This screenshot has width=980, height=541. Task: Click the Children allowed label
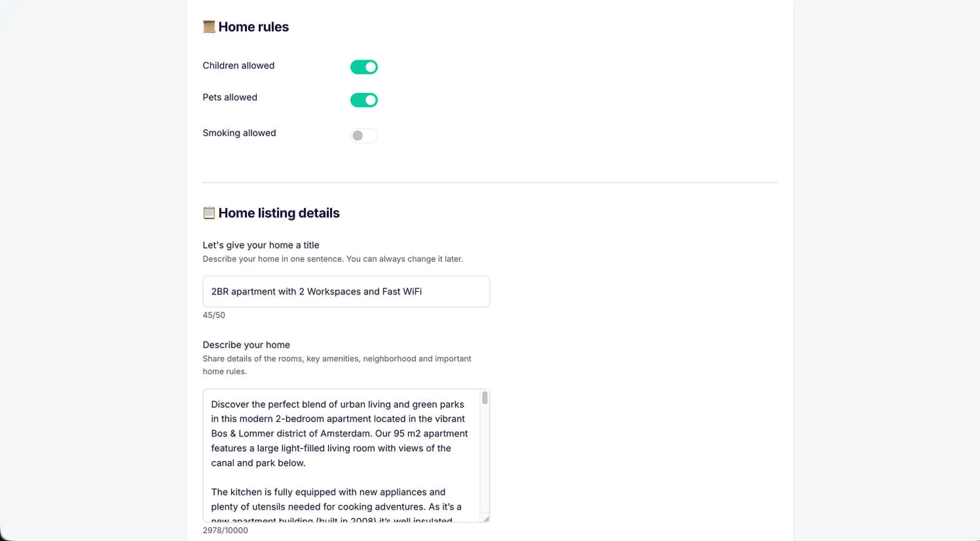(238, 65)
